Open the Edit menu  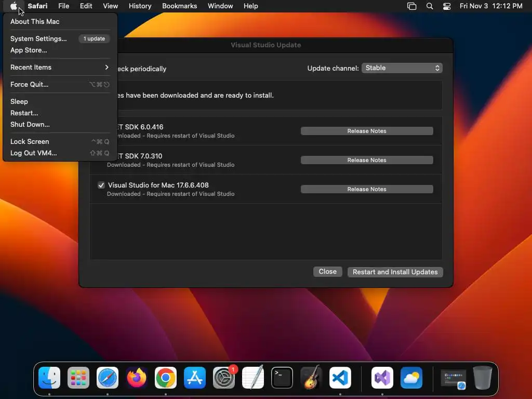point(86,6)
